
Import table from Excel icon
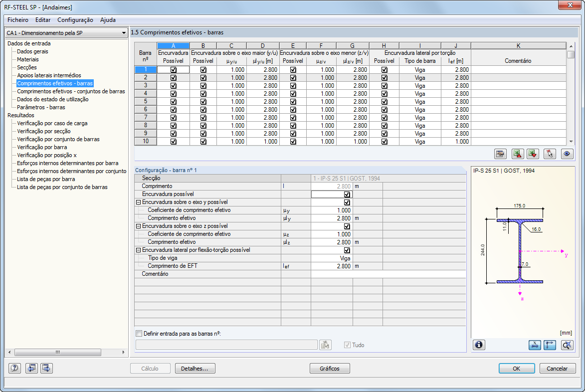(533, 154)
